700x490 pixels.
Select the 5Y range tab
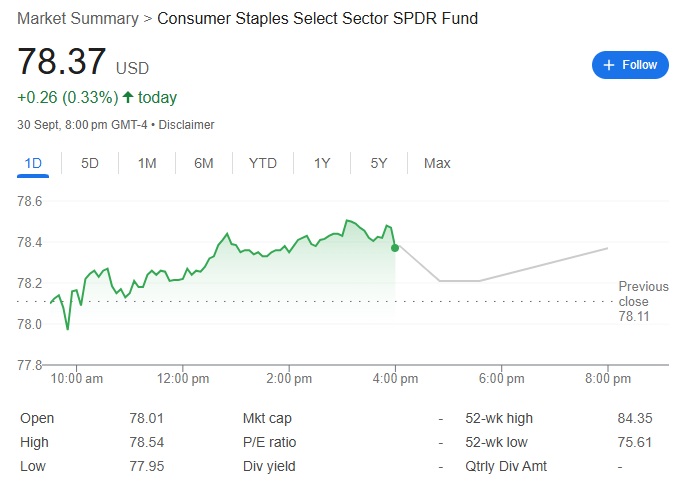pos(379,163)
